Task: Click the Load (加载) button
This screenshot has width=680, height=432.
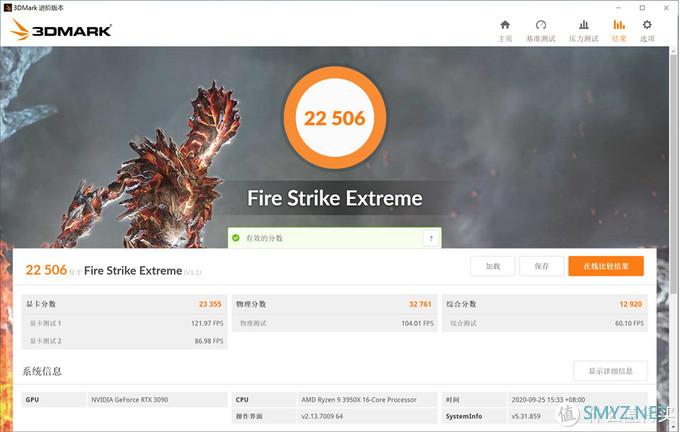Action: (x=493, y=266)
